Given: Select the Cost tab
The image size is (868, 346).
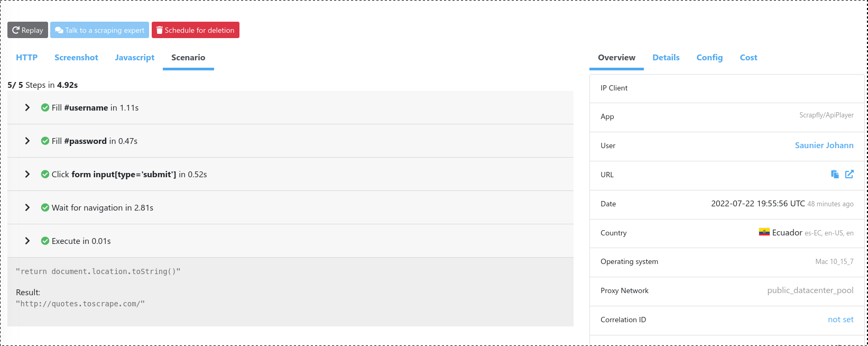Looking at the screenshot, I should pyautogui.click(x=749, y=57).
